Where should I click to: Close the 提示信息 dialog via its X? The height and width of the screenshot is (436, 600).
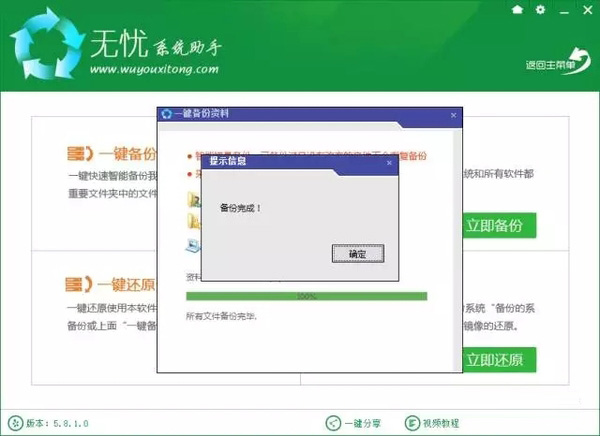click(x=389, y=163)
